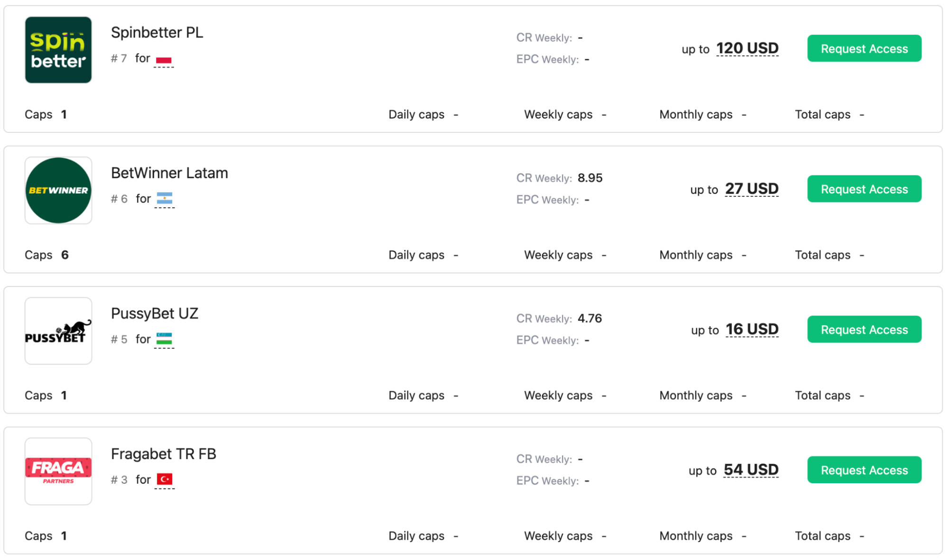Screen dimensions: 948x560
Task: Click the 120 USD payout amount
Action: click(747, 48)
